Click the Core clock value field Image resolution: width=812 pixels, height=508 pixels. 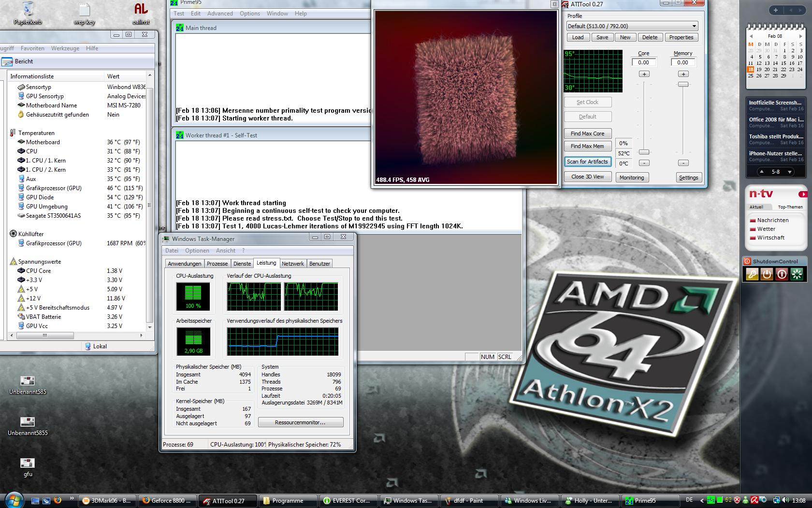[644, 62]
